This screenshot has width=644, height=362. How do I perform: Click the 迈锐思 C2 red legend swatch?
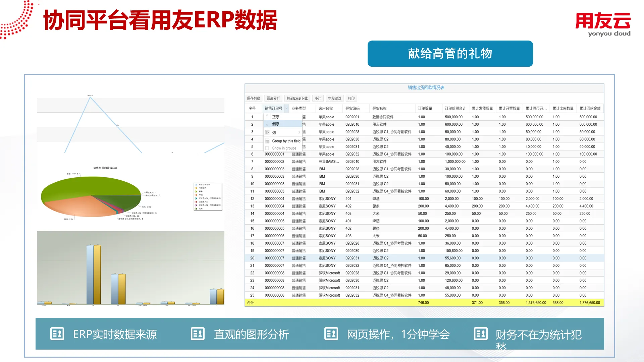(x=196, y=202)
